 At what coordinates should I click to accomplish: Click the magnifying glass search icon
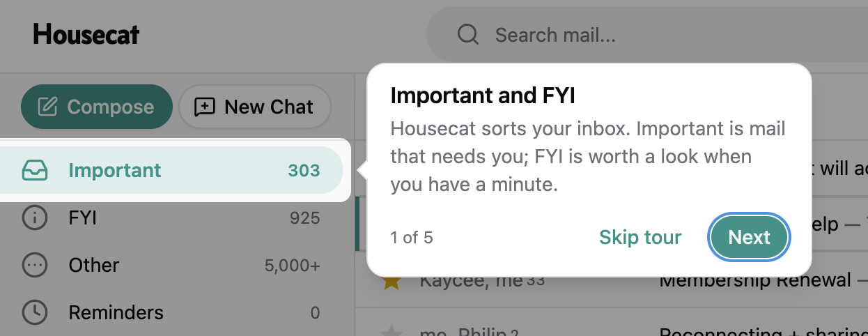[x=468, y=35]
